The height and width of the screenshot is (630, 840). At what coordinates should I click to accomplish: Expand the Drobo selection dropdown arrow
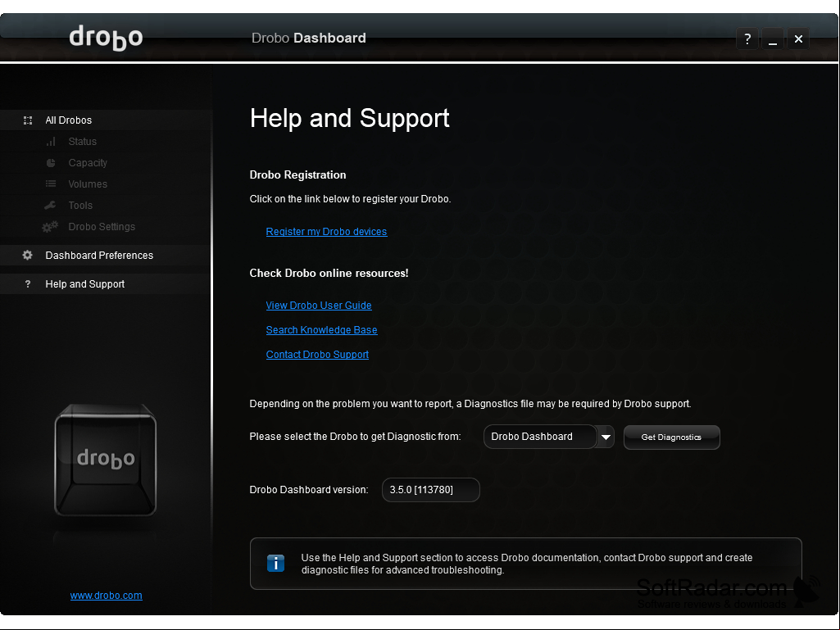click(606, 437)
